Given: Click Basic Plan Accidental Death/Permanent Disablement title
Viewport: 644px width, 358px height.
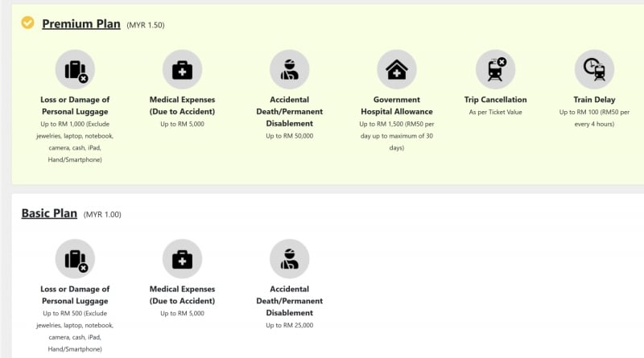Looking at the screenshot, I should tap(289, 300).
